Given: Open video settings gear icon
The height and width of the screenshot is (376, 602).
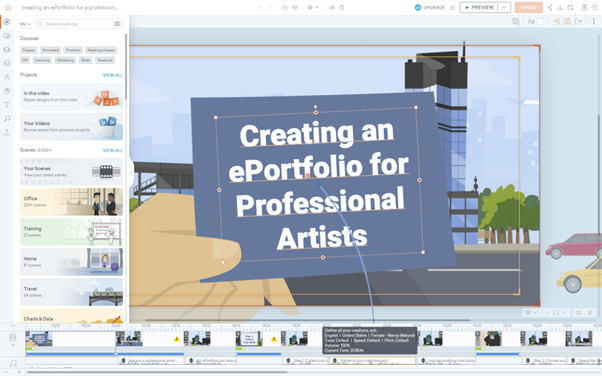Looking at the screenshot, I should click(x=452, y=7).
